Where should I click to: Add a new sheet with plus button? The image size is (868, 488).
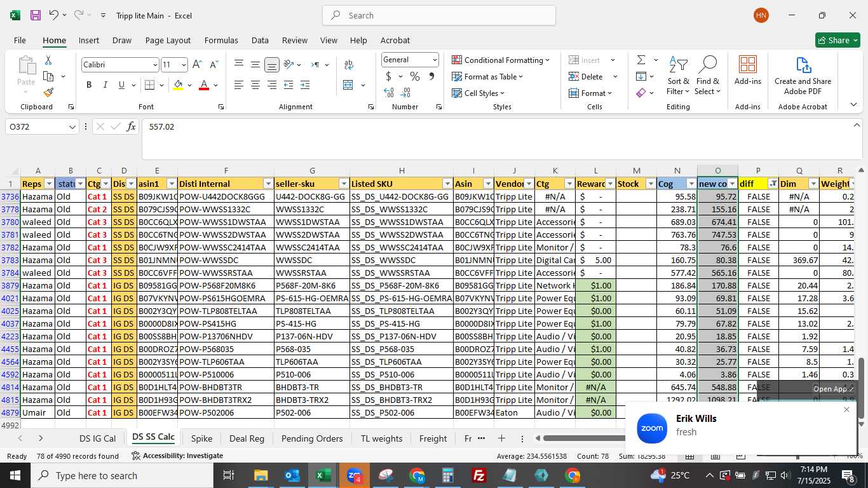point(501,438)
